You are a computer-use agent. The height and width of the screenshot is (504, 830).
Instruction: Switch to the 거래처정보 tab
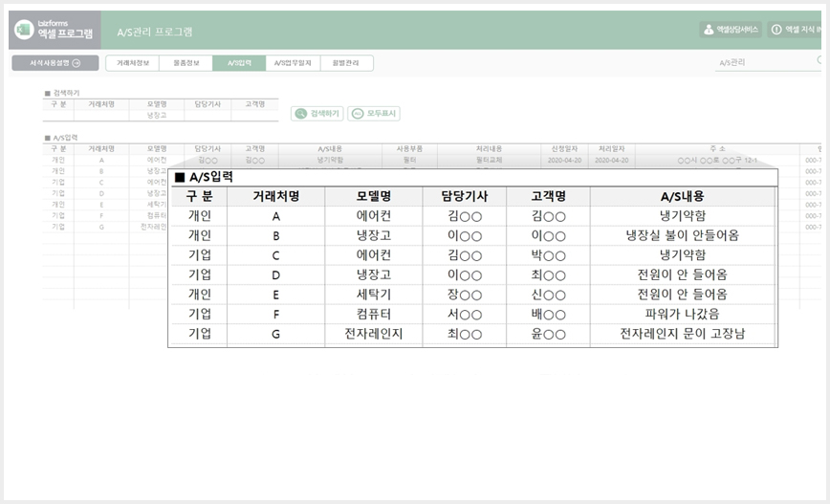coord(132,63)
